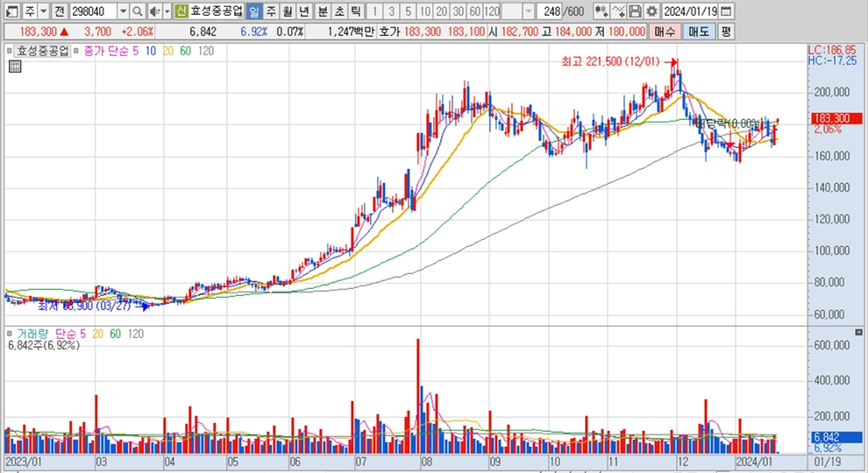Image resolution: width=868 pixels, height=473 pixels.
Task: Click the 매도 sell button
Action: tap(699, 32)
